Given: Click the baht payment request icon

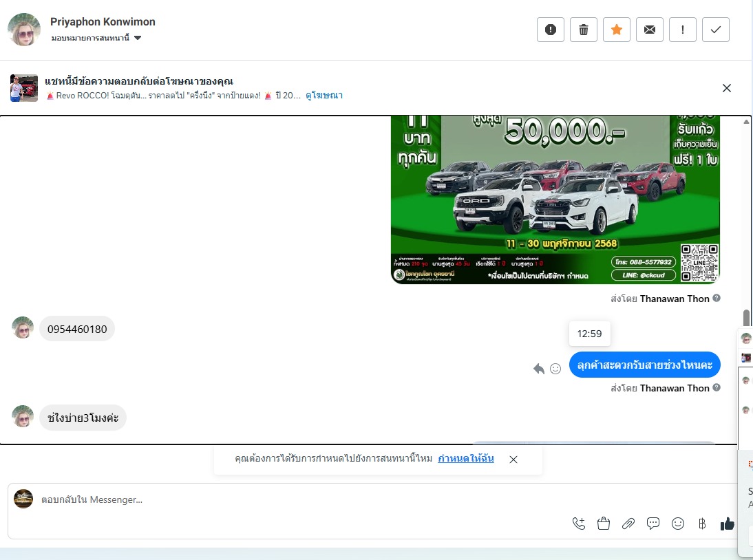Looking at the screenshot, I should coord(702,524).
